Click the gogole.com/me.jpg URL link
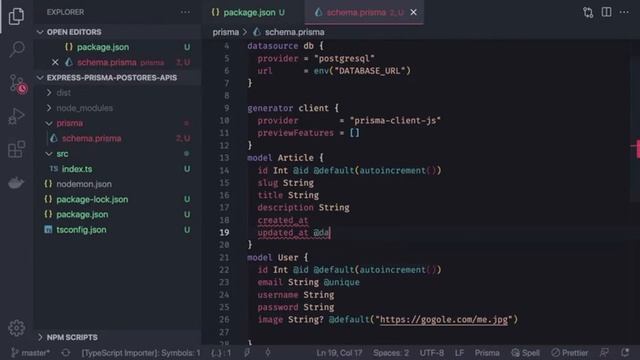The image size is (640, 360). tap(444, 320)
